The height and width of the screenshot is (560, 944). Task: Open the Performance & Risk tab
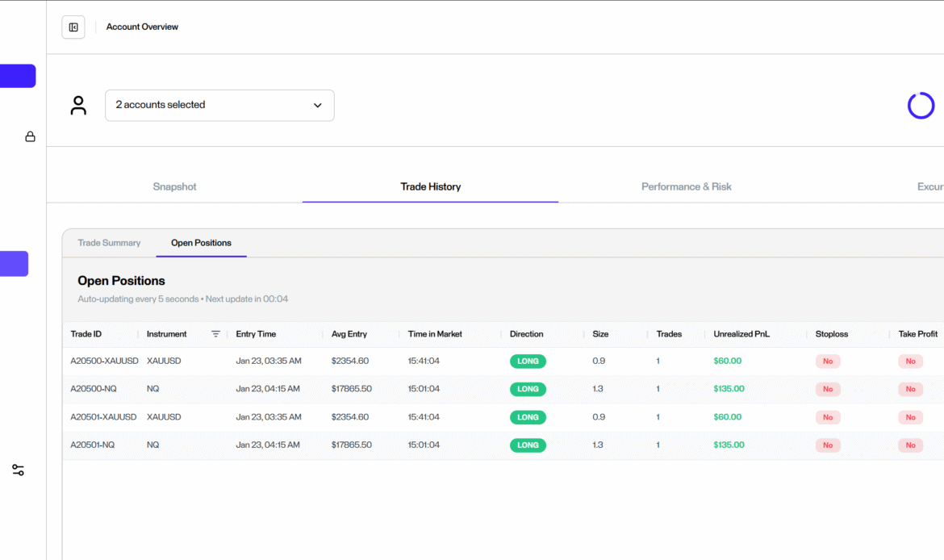[x=686, y=186]
